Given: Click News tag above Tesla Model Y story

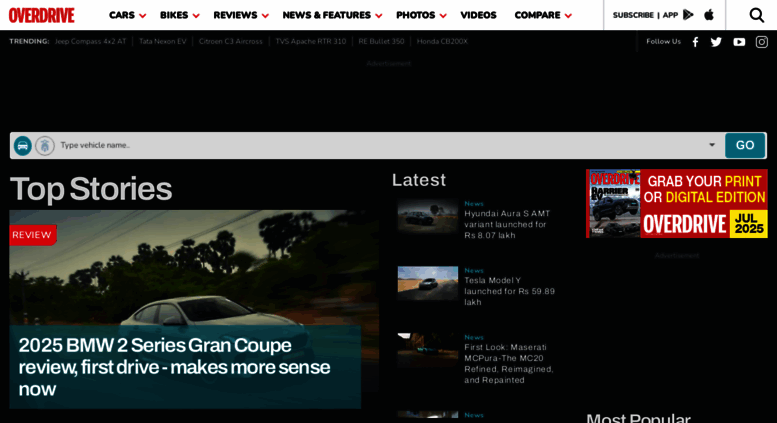Looking at the screenshot, I should (474, 270).
